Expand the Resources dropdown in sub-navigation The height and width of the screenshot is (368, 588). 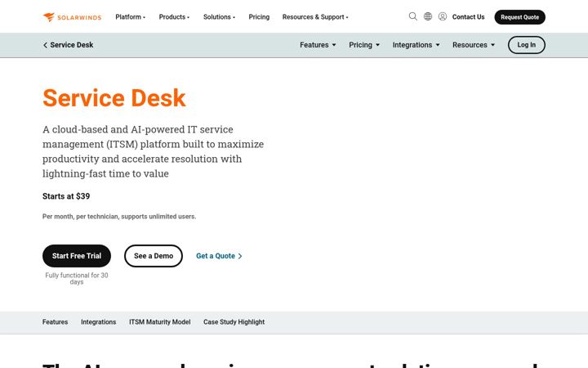tap(473, 45)
